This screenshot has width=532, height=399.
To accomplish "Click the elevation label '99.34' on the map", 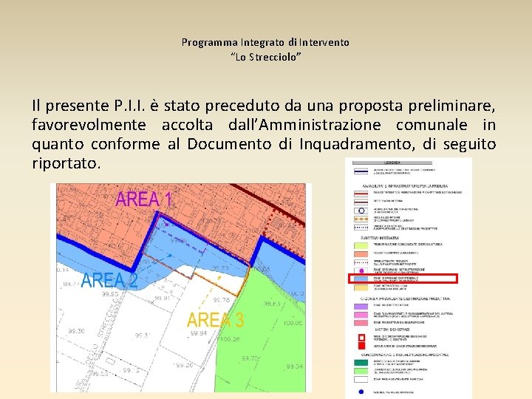I will point(294,366).
